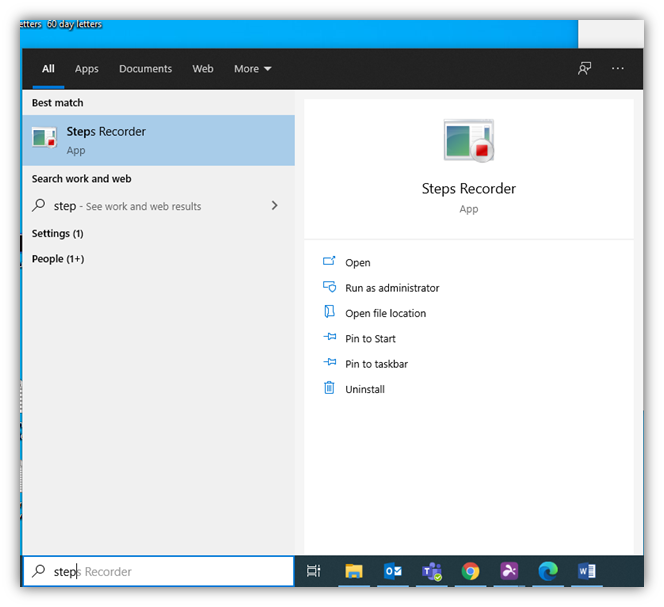Switch to the Apps tab
This screenshot has width=664, height=607.
87,69
